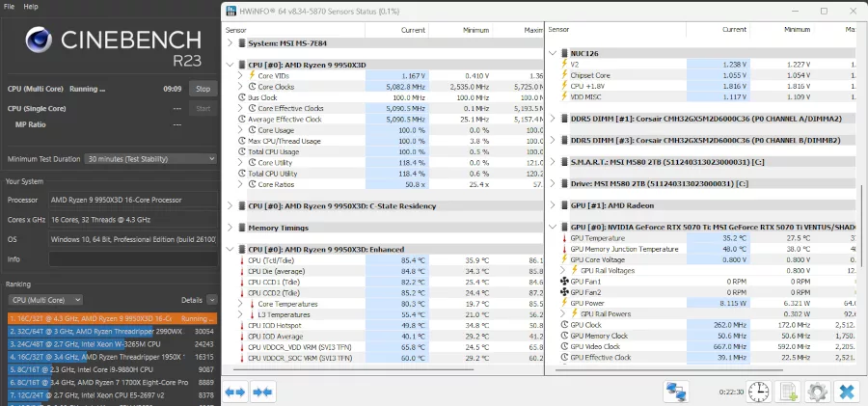Viewport: 868px width, 406px height.
Task: Collapse the NUC126 sensor group
Action: click(x=553, y=53)
